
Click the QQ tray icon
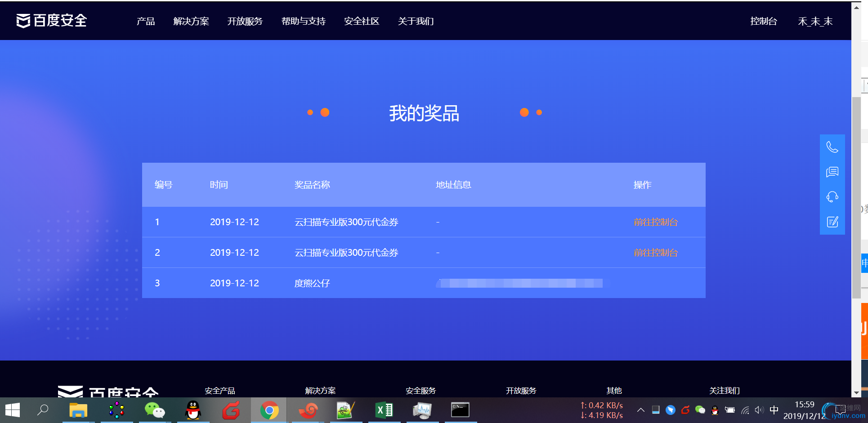[715, 410]
